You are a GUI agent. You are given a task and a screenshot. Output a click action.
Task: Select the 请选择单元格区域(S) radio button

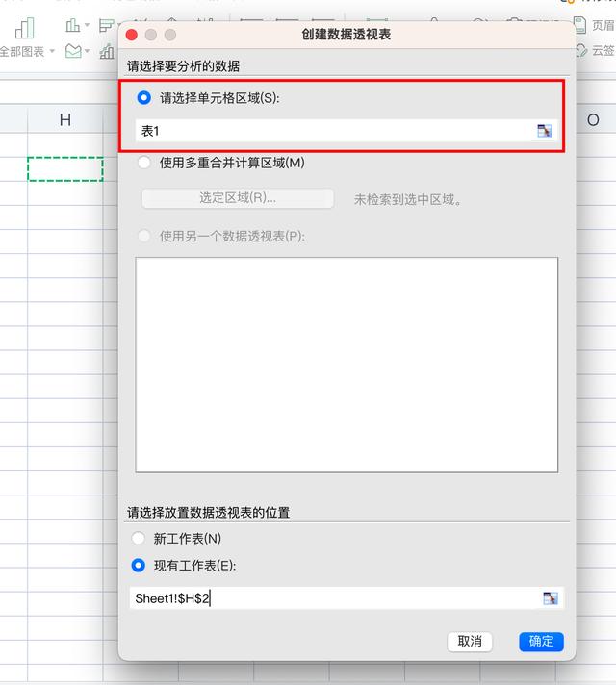[x=143, y=98]
